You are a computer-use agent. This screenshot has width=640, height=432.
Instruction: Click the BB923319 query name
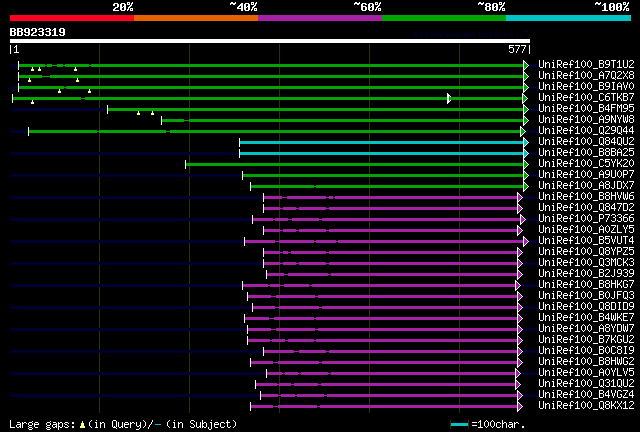38,32
